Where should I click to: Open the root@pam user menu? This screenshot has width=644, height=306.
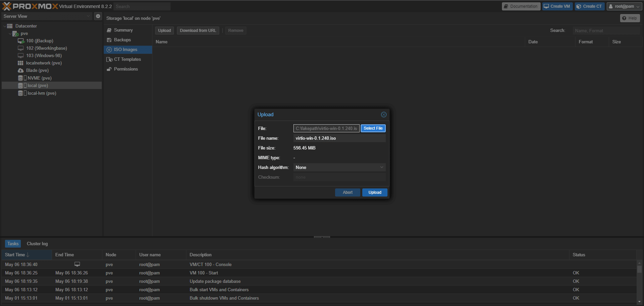(625, 6)
